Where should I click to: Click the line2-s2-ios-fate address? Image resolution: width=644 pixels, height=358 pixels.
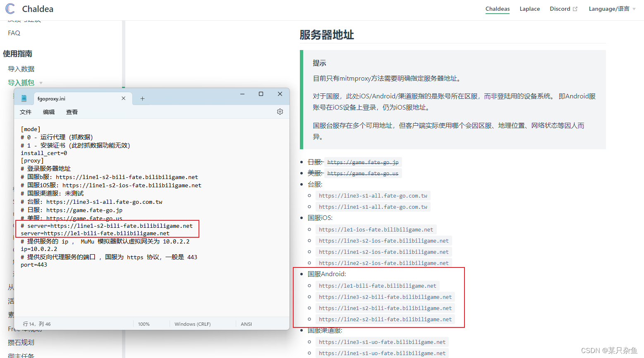tap(384, 263)
